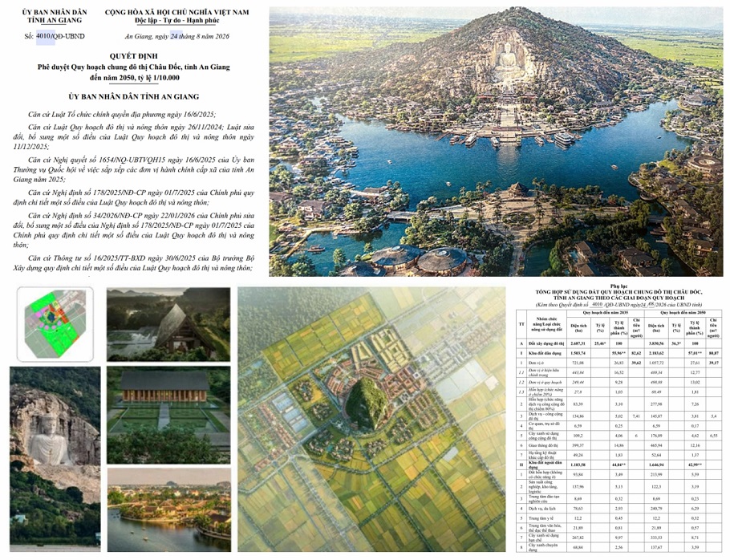Click table cell '399,37'
The width and height of the screenshot is (730, 560).
click(x=578, y=445)
